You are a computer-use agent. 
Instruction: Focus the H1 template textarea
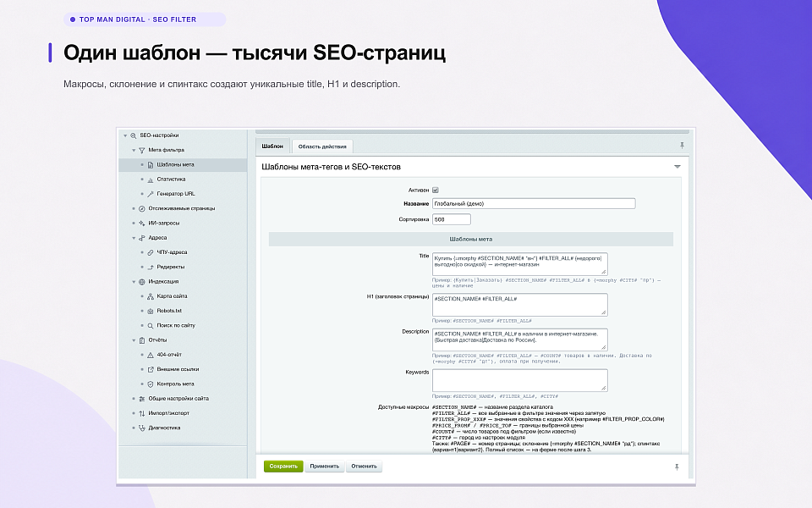point(520,305)
